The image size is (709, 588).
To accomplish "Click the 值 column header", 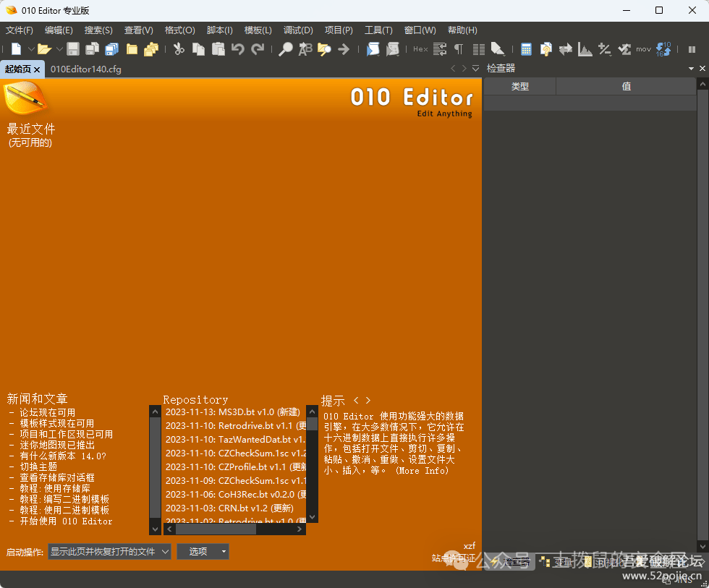I will [x=627, y=86].
